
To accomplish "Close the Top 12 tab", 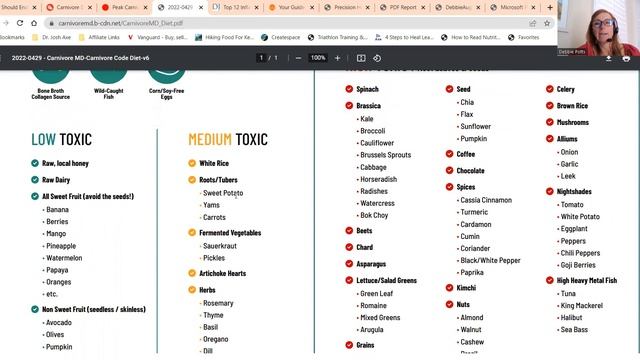I will point(256,7).
